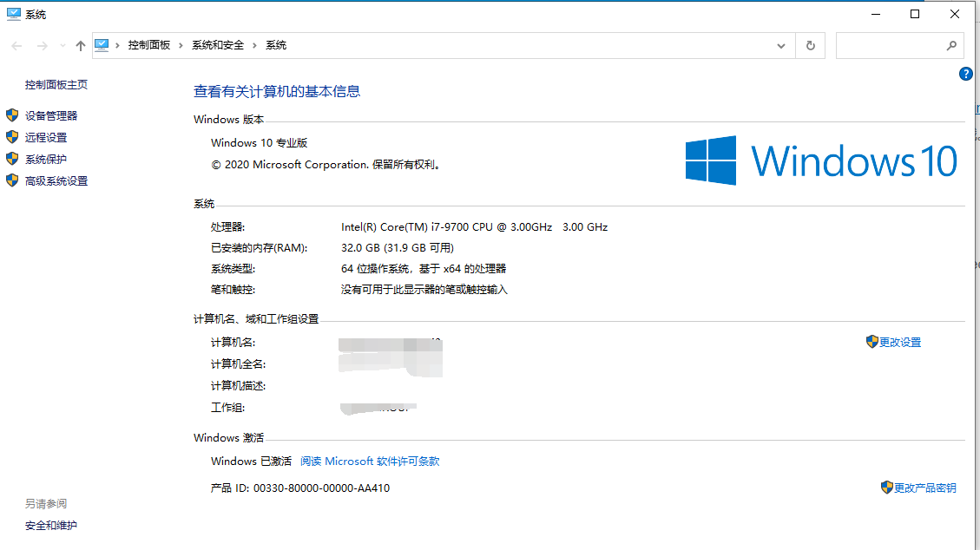
Task: Click the refresh icon in the address bar
Action: 811,45
